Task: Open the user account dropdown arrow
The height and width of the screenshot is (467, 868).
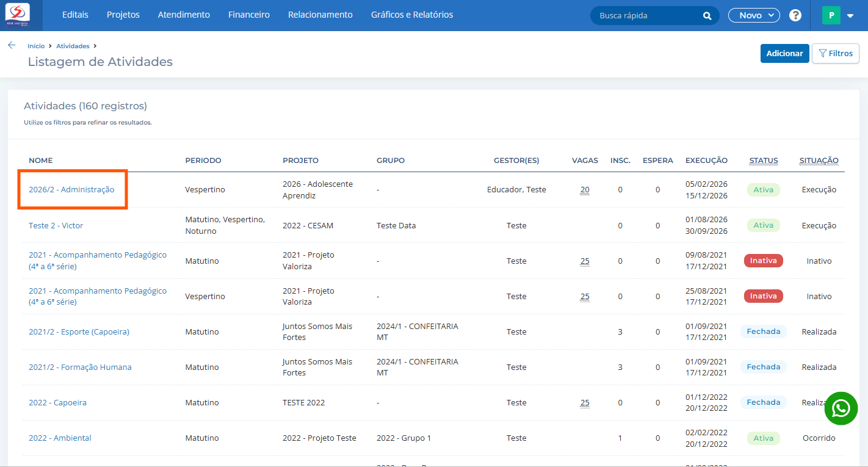Action: (850, 16)
